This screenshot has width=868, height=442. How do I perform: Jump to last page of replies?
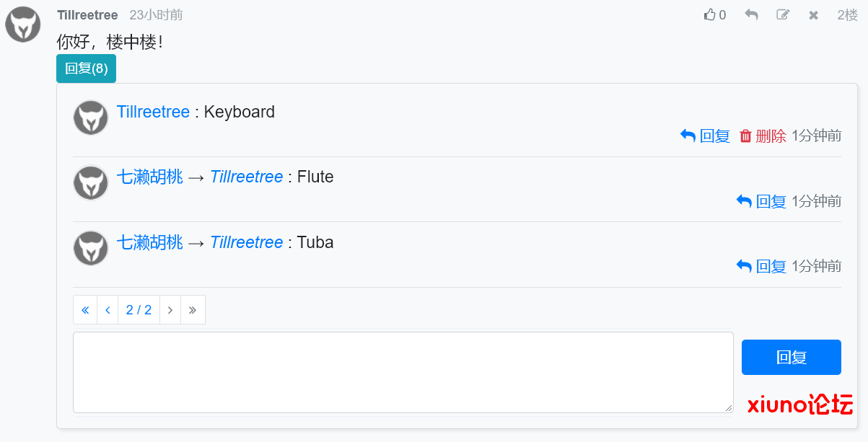(x=193, y=310)
